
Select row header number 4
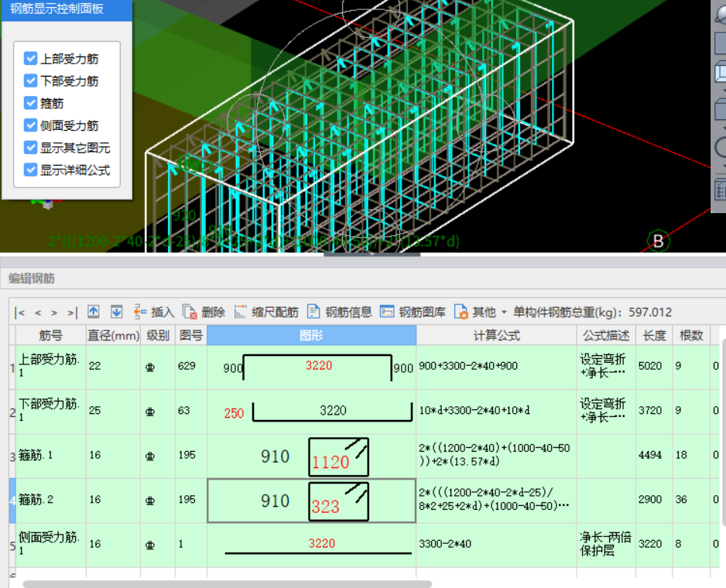click(12, 500)
